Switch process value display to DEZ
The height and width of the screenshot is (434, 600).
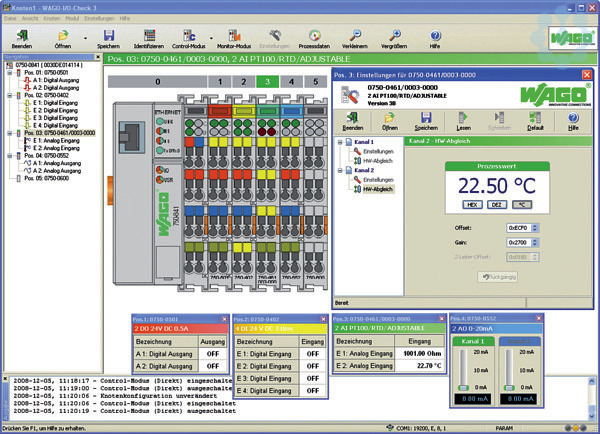(x=499, y=203)
